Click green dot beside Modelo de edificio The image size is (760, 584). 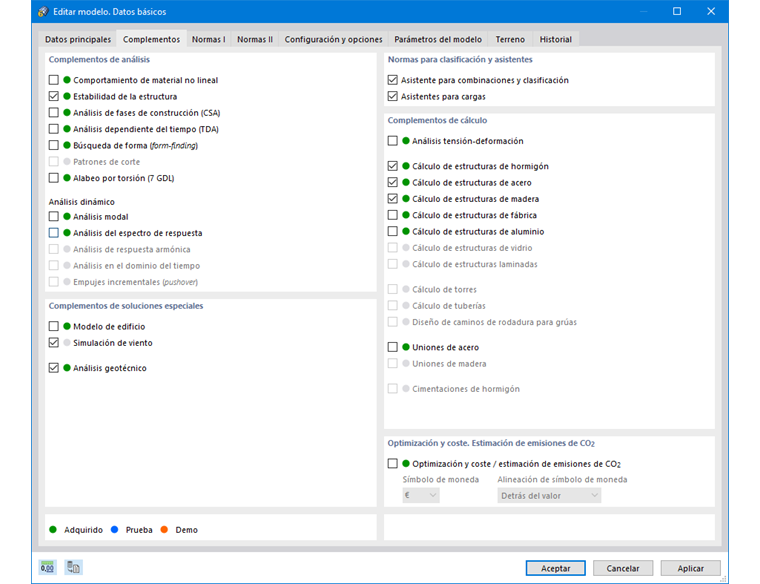click(x=67, y=326)
